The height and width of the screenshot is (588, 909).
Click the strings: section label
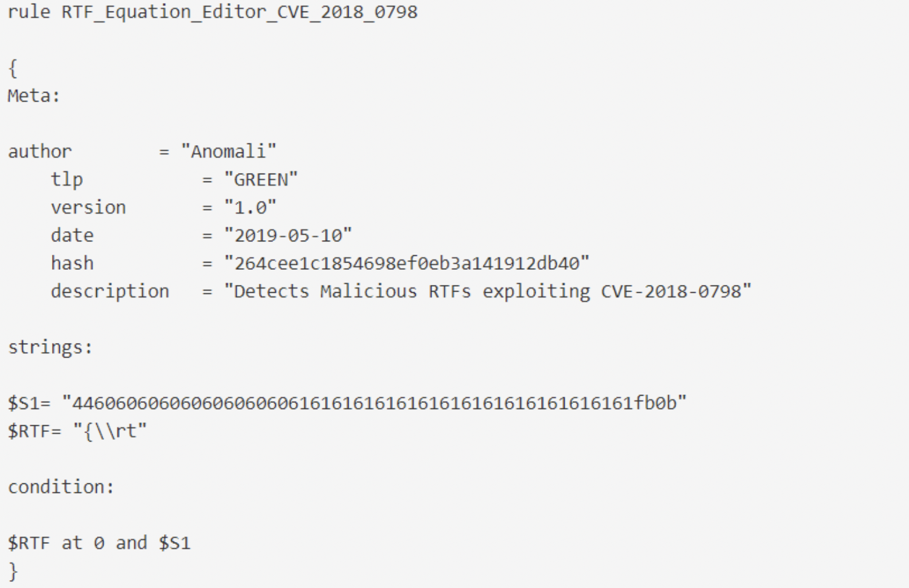(50, 347)
